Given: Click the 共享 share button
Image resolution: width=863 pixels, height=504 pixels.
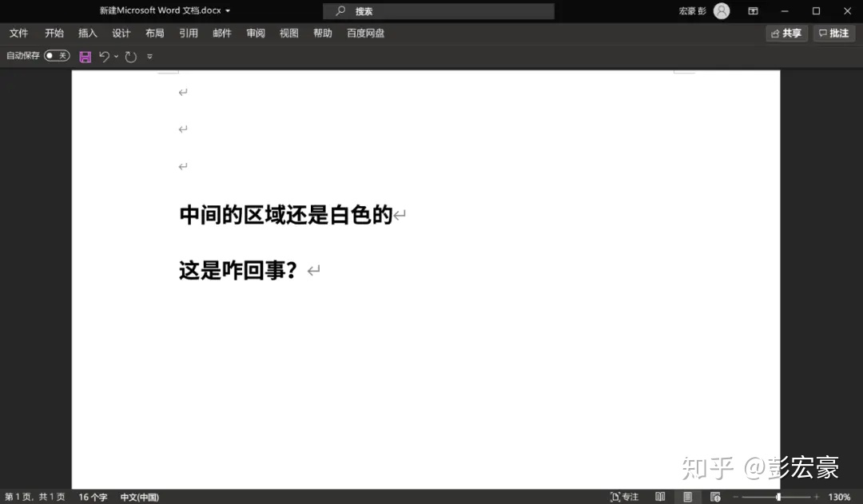Looking at the screenshot, I should (786, 34).
